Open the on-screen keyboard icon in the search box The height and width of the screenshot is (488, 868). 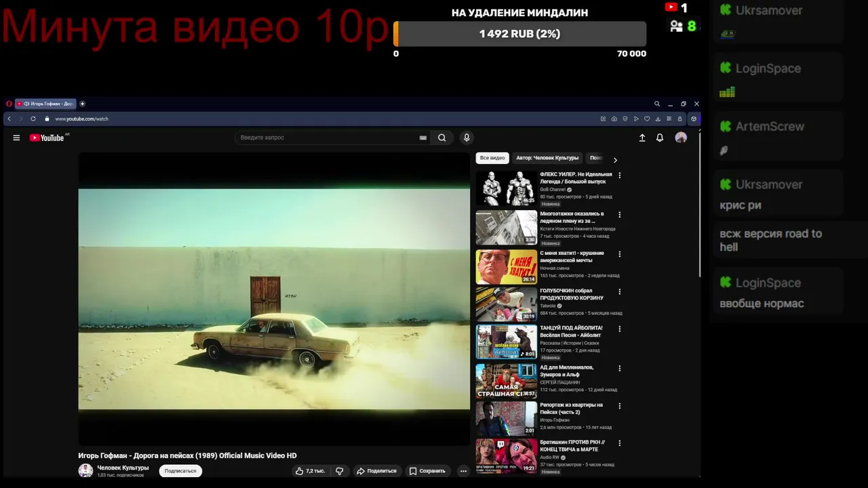(x=423, y=138)
